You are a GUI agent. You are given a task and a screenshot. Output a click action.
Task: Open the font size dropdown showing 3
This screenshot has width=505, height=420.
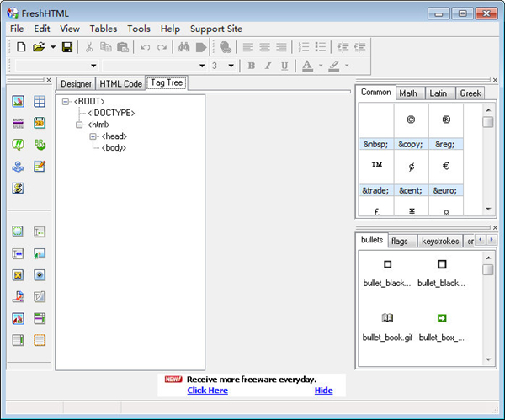point(231,66)
